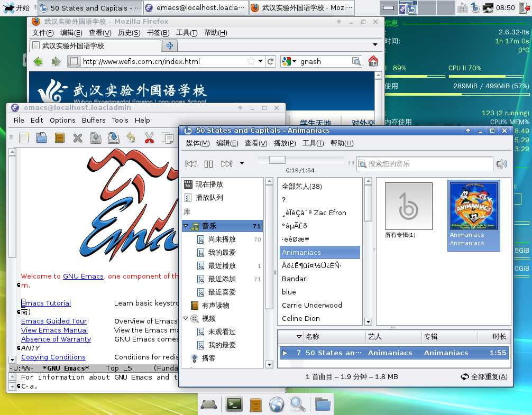
Task: Open the 工具(T) menu in Banshee
Action: click(313, 143)
